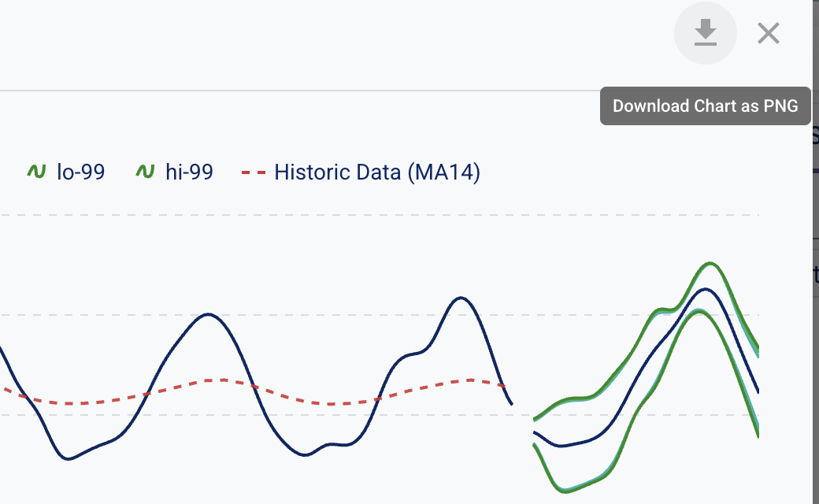
Task: Toggle the hi-99 series legend label
Action: point(189,172)
